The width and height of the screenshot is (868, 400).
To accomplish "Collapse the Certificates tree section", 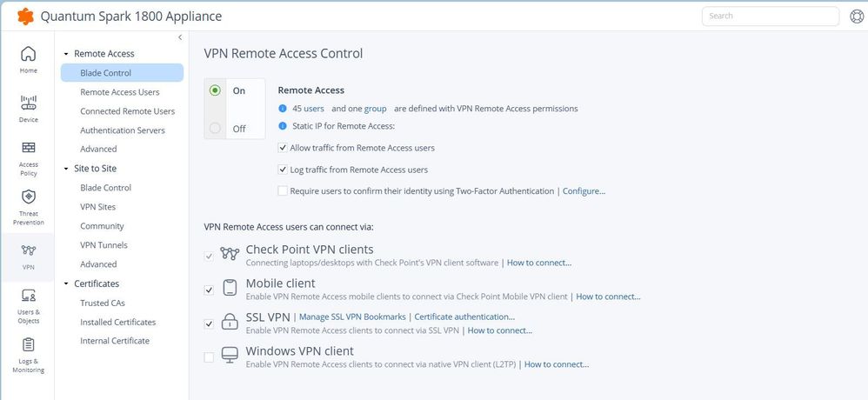I will tap(66, 283).
